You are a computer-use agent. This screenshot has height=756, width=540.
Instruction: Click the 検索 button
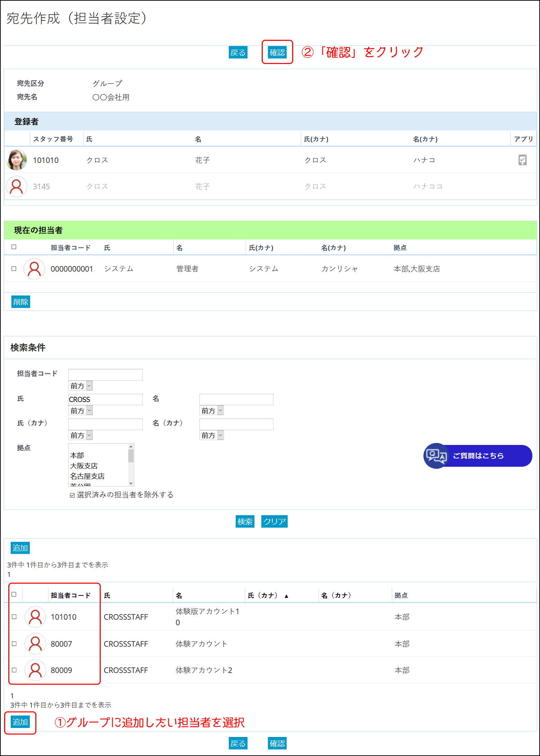pos(245,521)
